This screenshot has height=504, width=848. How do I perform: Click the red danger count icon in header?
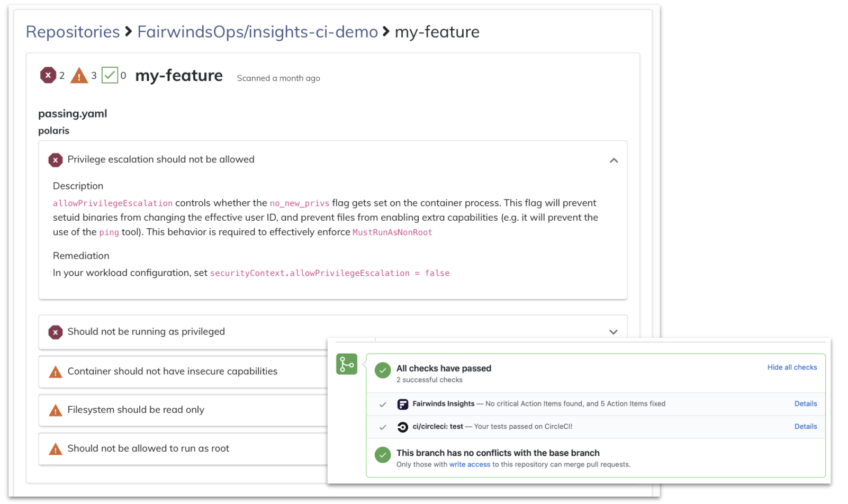coord(48,76)
